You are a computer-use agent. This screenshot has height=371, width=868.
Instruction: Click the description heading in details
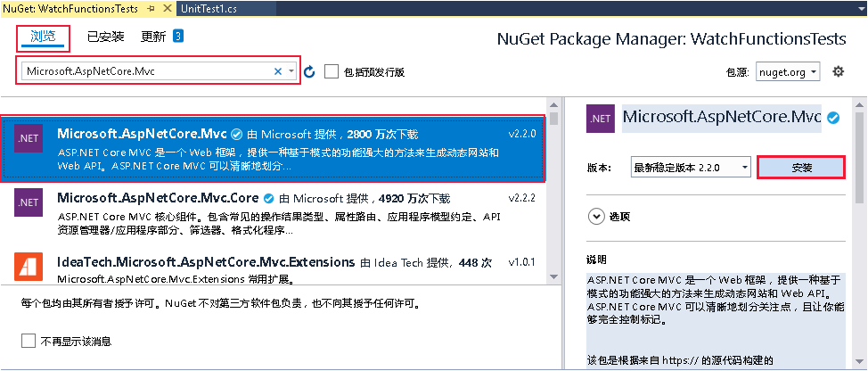pos(597,260)
